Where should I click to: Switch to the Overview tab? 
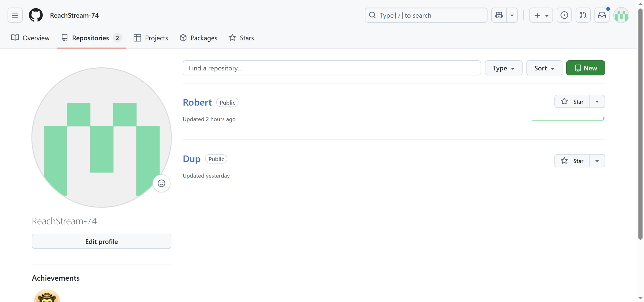click(30, 38)
